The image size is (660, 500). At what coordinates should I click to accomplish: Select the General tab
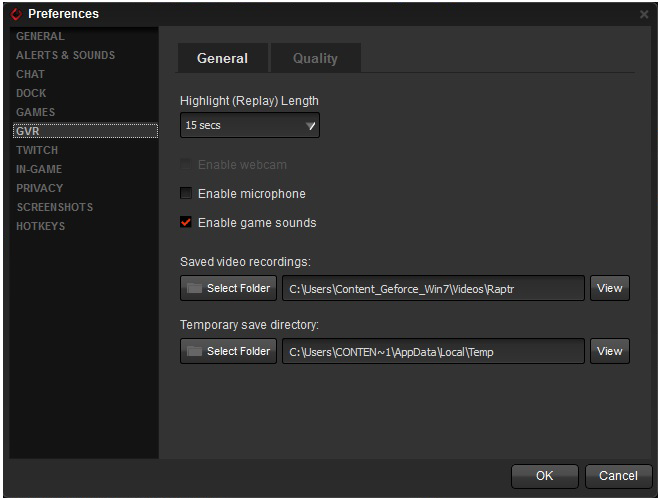[x=222, y=58]
